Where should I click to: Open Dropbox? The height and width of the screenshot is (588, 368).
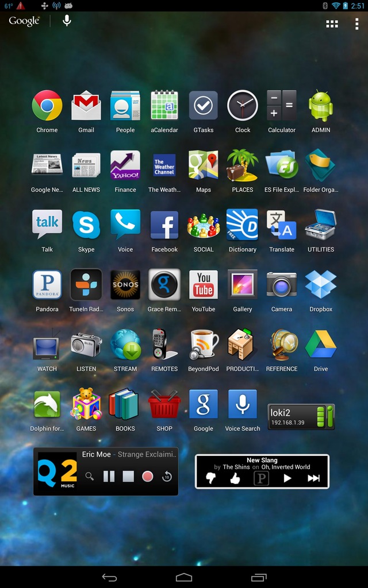pyautogui.click(x=321, y=284)
